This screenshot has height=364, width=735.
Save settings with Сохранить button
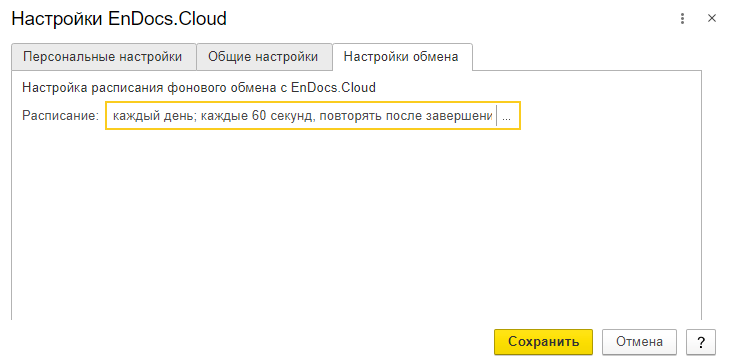pos(543,342)
